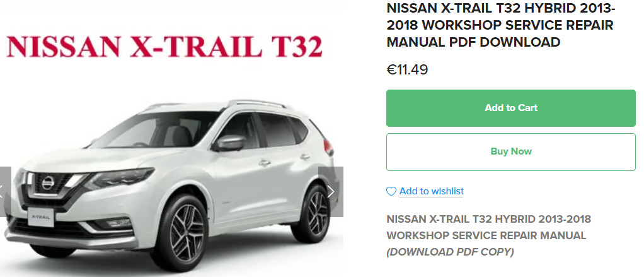This screenshot has height=277, width=644.
Task: Click the X-TRAIL license plate on the car
Action: pyautogui.click(x=41, y=216)
